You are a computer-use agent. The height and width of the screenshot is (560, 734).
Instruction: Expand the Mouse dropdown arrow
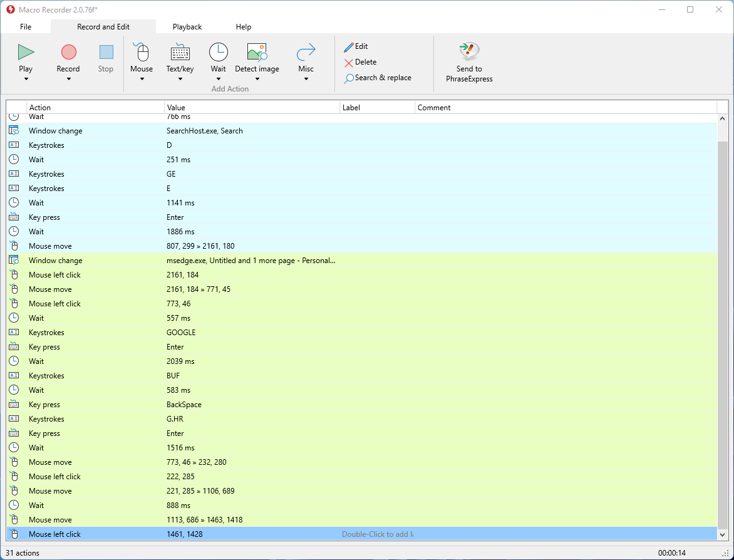(x=142, y=79)
